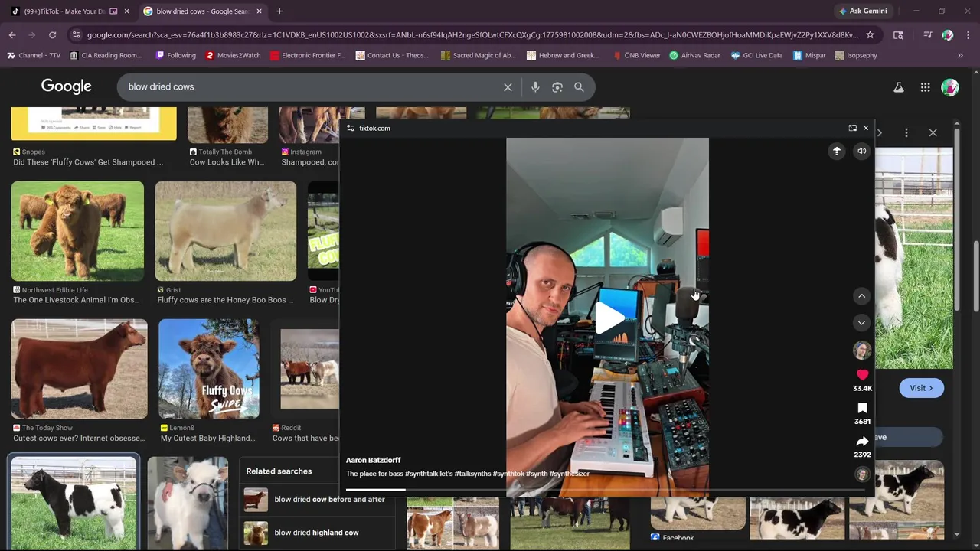Open Movies2Watch bookmark

pyautogui.click(x=233, y=56)
